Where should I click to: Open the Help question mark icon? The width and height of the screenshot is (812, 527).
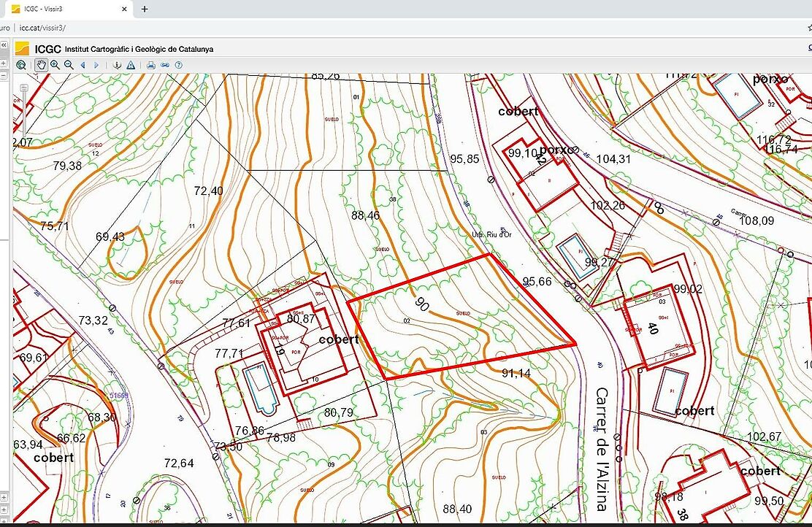coord(179,65)
